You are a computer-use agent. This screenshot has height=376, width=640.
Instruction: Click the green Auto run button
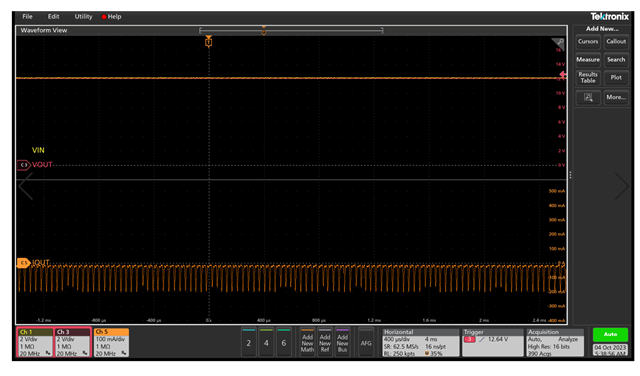click(610, 334)
